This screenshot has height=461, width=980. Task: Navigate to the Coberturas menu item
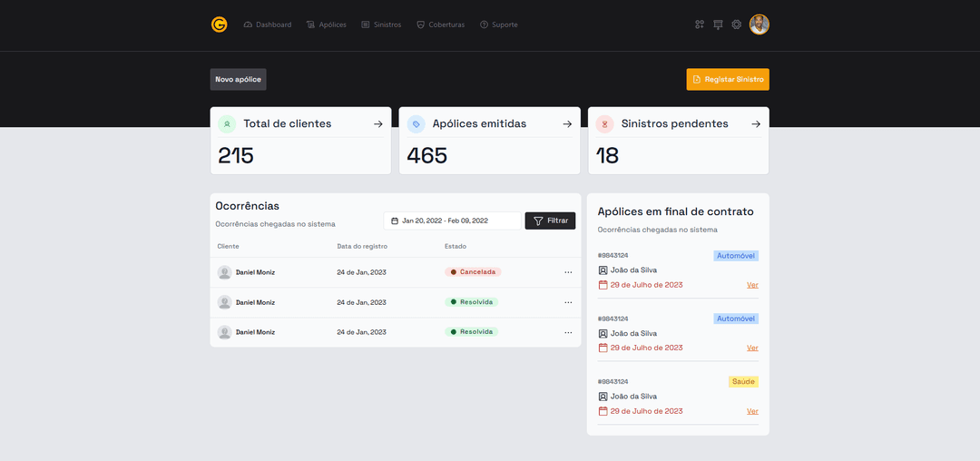click(x=440, y=25)
